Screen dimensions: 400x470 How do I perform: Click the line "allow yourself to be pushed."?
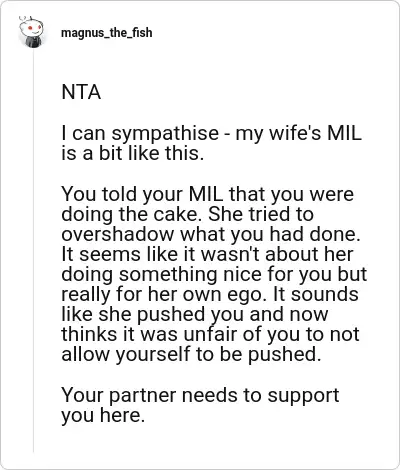191,354
